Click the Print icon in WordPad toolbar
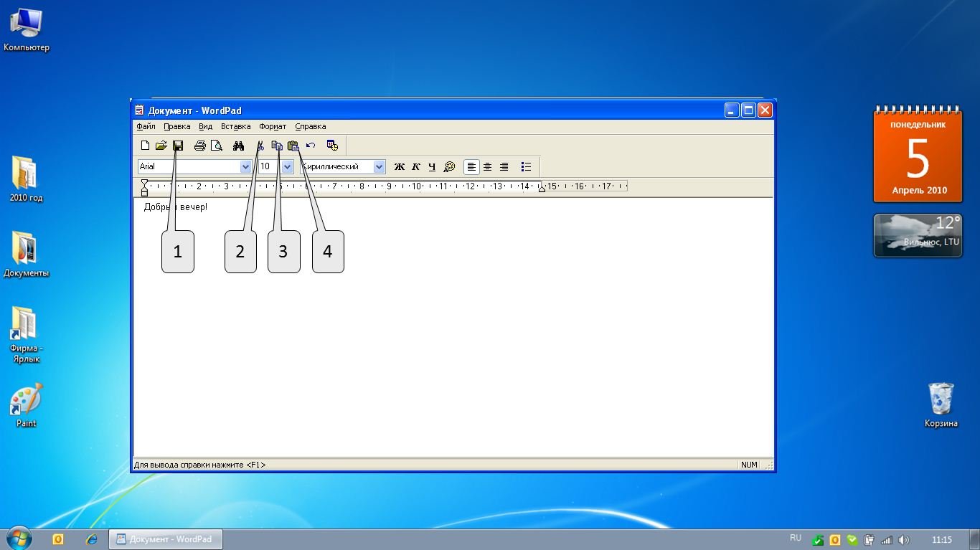The image size is (980, 550). coord(199,146)
